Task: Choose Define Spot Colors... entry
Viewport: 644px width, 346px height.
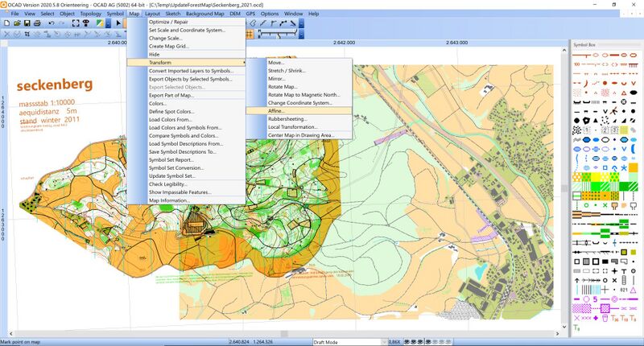Action: coord(186,112)
